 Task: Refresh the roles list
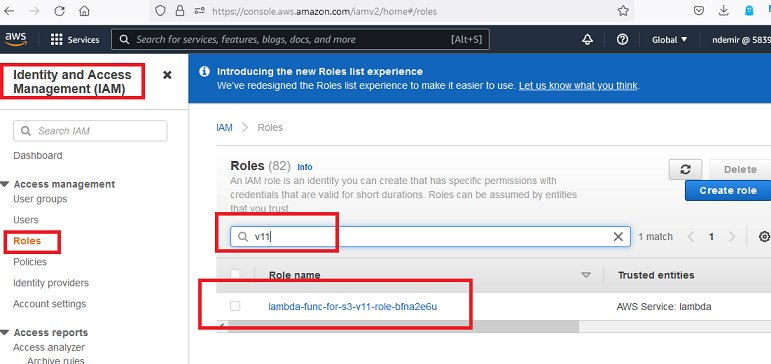685,170
